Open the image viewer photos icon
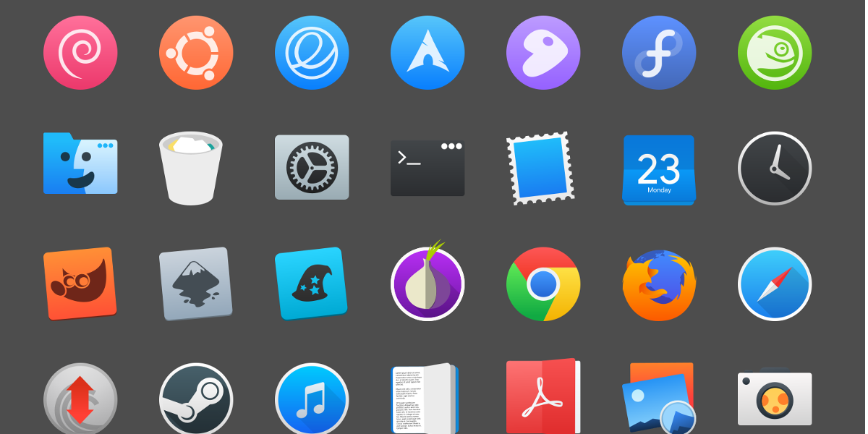868x434 pixels. [659, 398]
